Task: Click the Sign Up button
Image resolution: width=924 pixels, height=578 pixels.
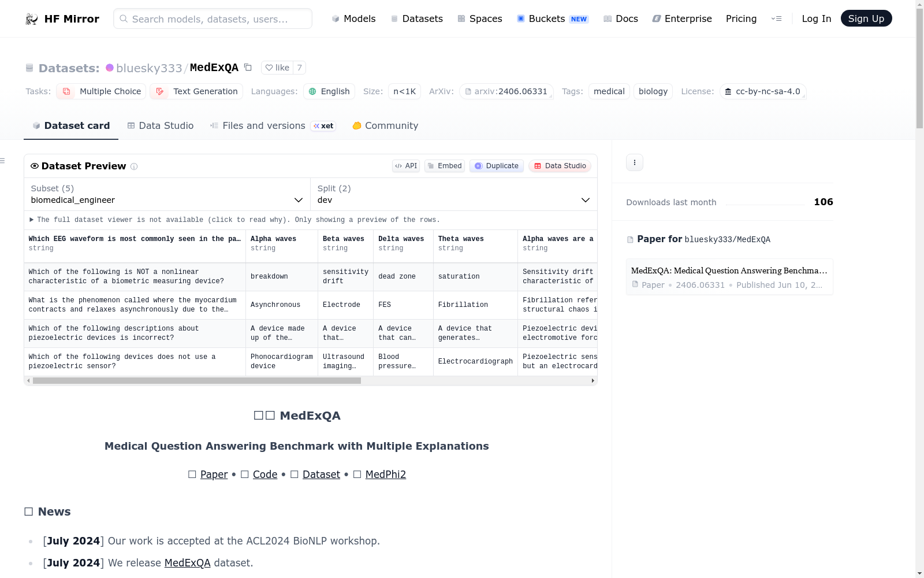Action: [866, 18]
